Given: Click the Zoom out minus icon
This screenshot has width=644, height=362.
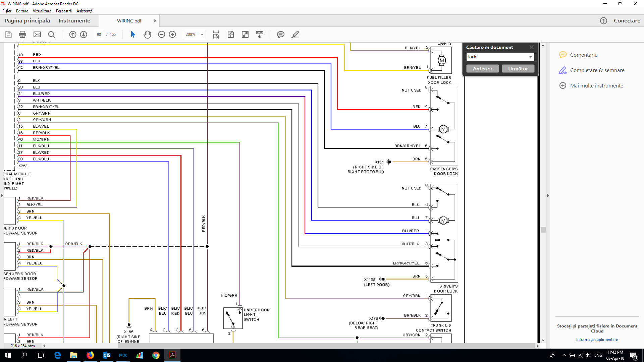Looking at the screenshot, I should pos(161,35).
